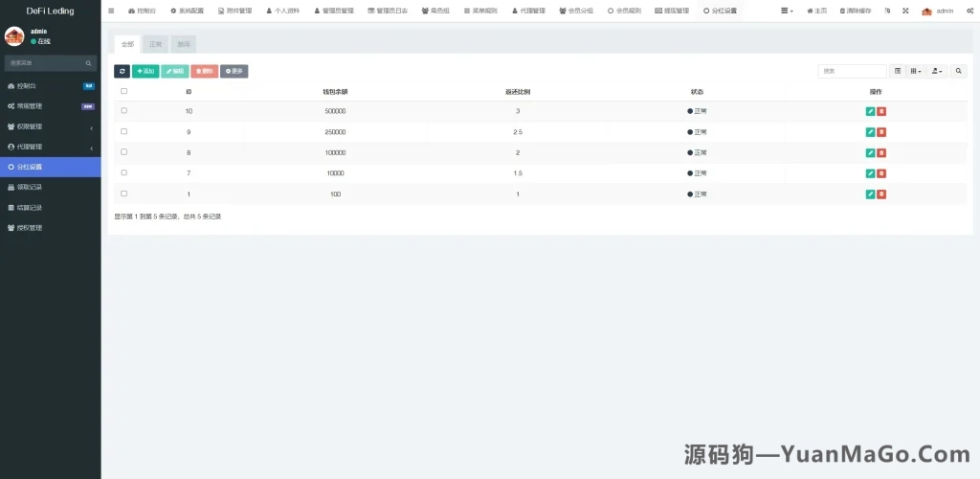Delete the record with ID 10
Viewport: 980px width, 479px height.
pyautogui.click(x=881, y=111)
